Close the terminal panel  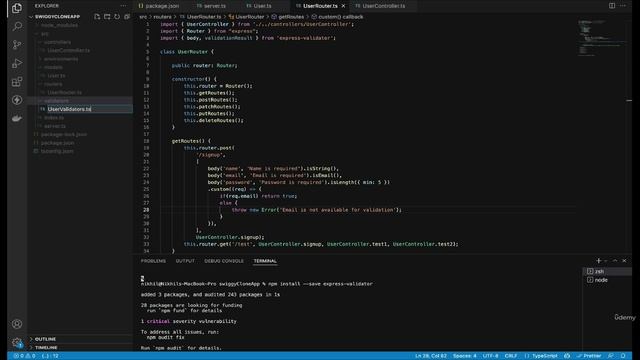[624, 260]
